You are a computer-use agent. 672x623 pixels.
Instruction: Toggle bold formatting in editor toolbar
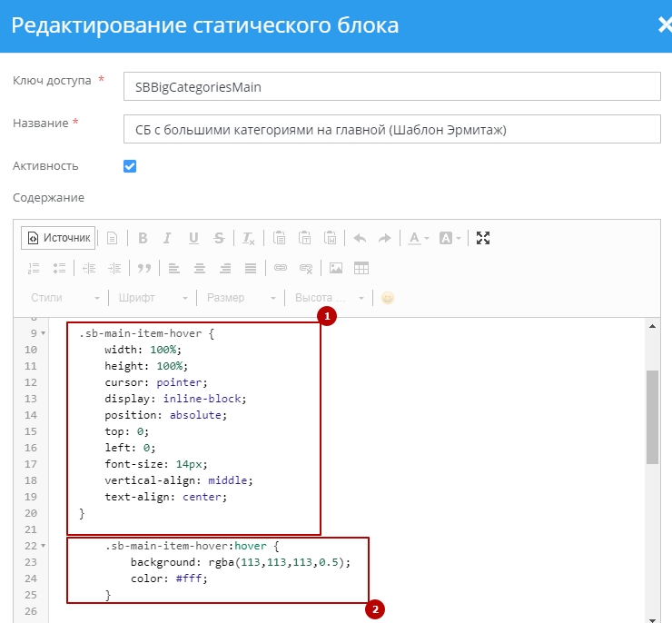143,238
